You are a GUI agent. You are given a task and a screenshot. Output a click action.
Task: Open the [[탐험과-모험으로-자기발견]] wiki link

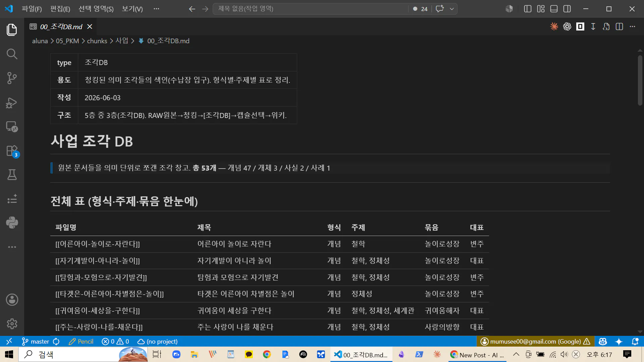coord(101,278)
